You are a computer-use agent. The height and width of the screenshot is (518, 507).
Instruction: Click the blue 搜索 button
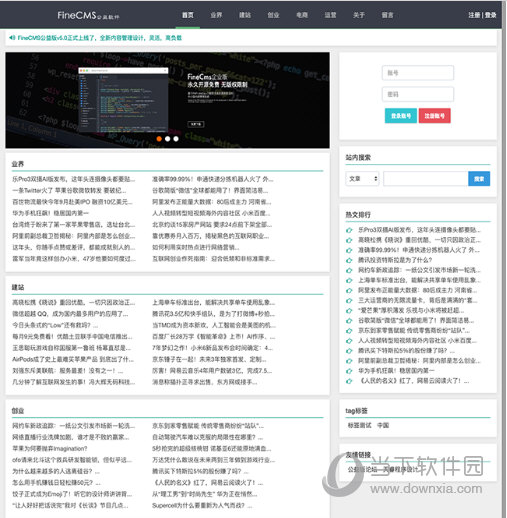tap(479, 179)
